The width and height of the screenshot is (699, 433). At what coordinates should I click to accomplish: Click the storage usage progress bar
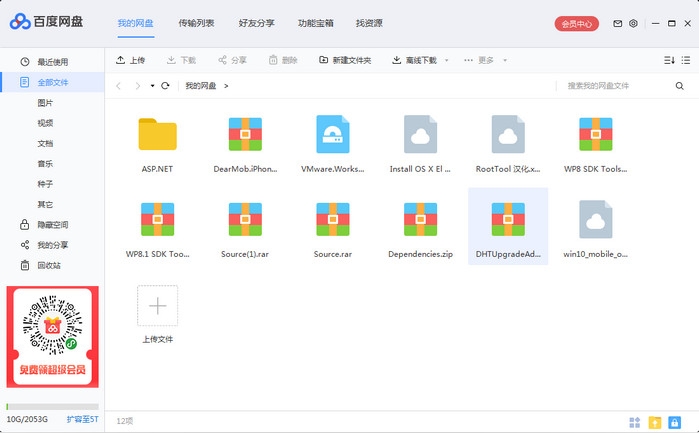[52, 407]
